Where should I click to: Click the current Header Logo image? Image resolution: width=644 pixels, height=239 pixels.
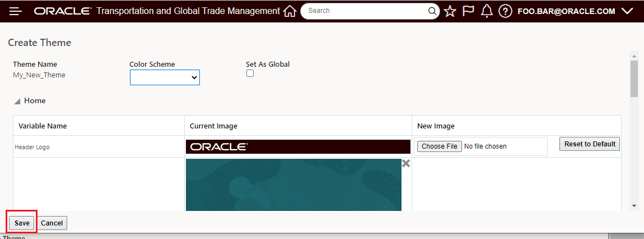[x=298, y=146]
